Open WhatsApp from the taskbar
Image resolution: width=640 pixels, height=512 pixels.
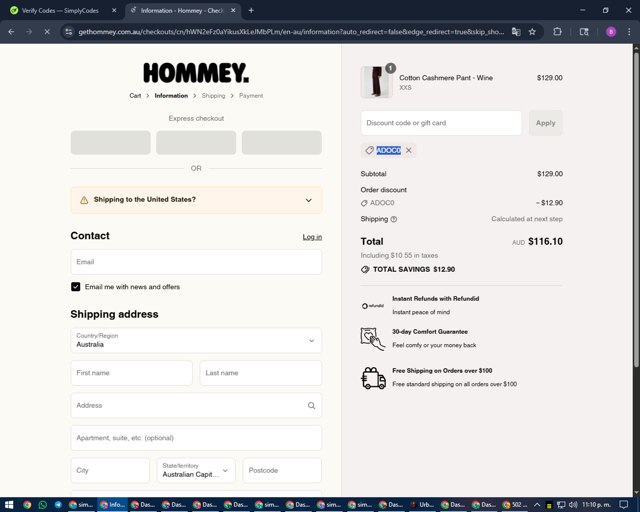[x=42, y=505]
